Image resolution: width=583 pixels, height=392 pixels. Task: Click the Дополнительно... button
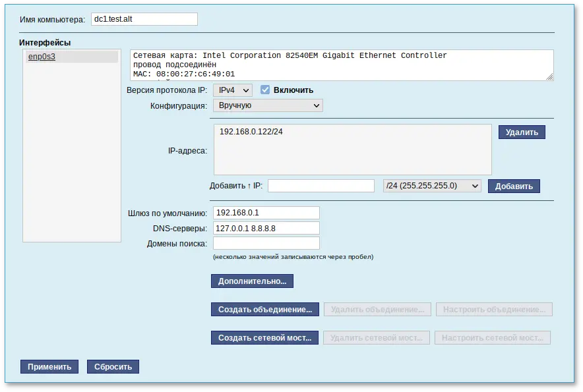coord(252,281)
